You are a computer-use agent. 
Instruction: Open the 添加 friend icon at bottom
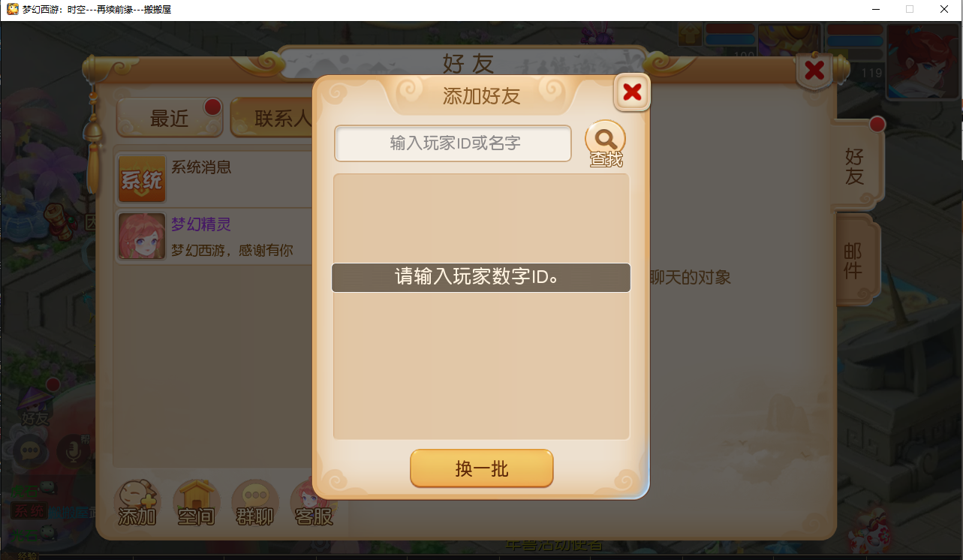(137, 503)
